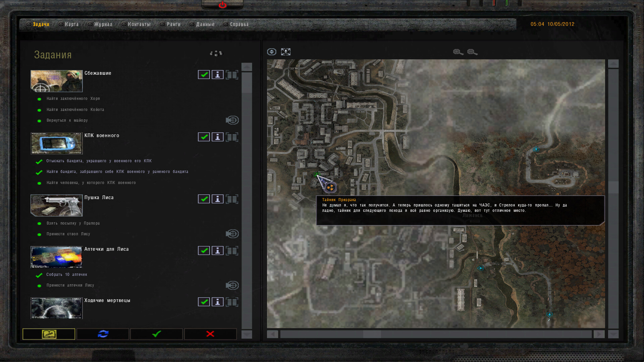Open the Задачи tab
Viewport: 644px width, 362px height.
[x=41, y=24]
